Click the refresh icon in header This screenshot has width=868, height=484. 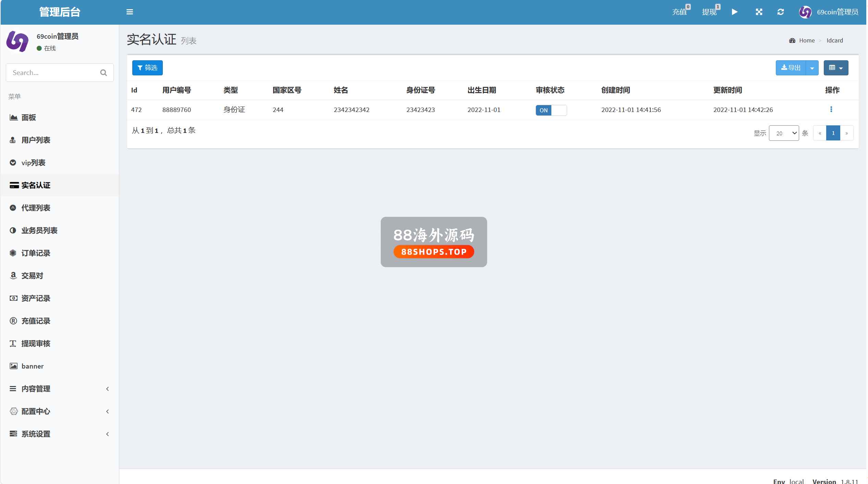[x=781, y=12]
